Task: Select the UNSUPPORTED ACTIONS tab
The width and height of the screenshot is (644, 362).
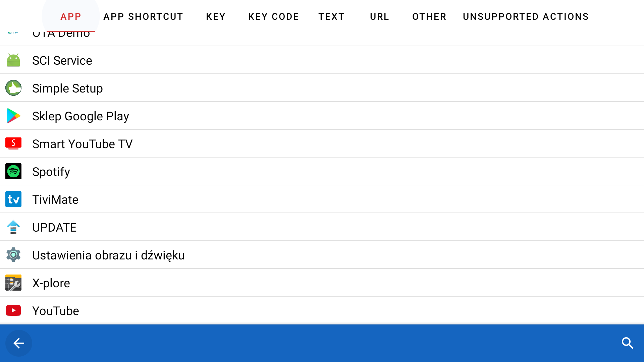Action: click(526, 16)
